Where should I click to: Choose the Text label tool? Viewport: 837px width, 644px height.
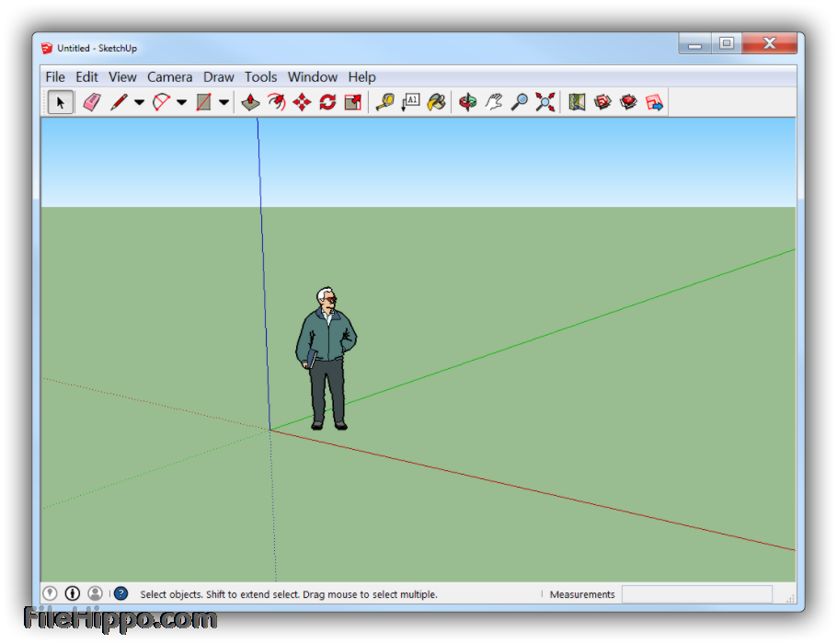[x=410, y=102]
